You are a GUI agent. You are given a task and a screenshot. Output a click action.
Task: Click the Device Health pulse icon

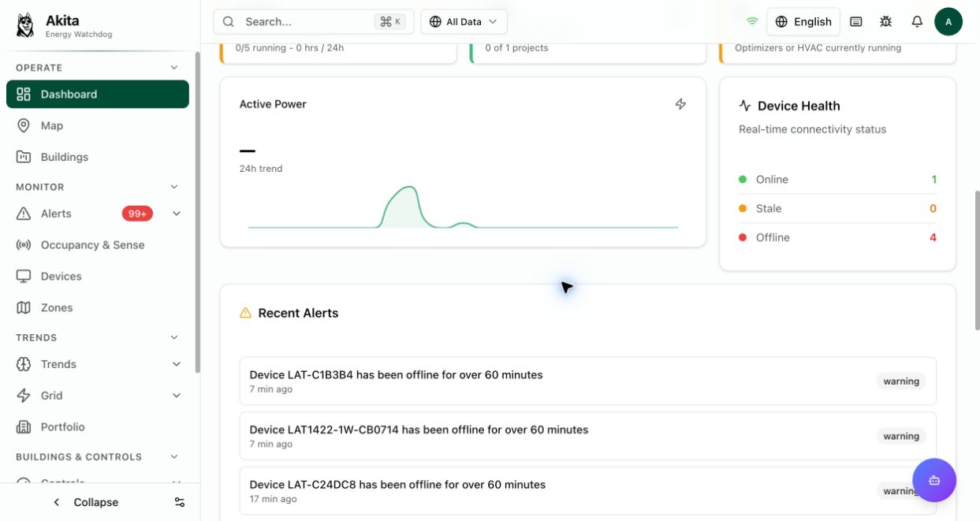coord(745,106)
